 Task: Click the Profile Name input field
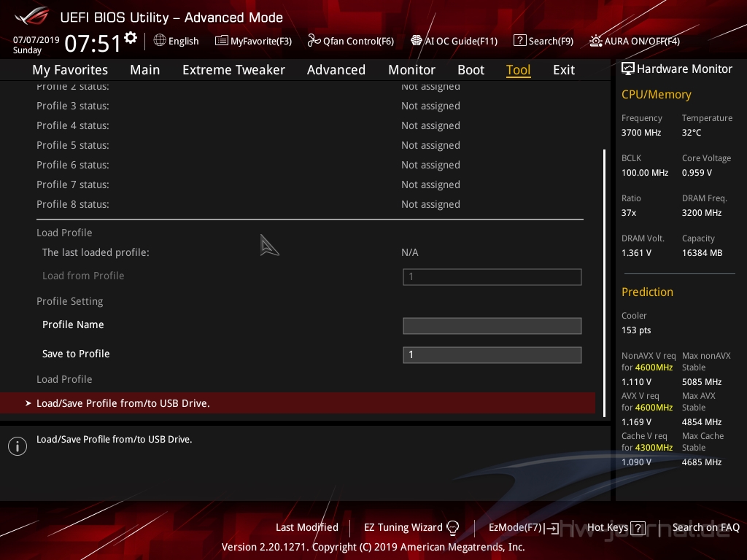(492, 326)
